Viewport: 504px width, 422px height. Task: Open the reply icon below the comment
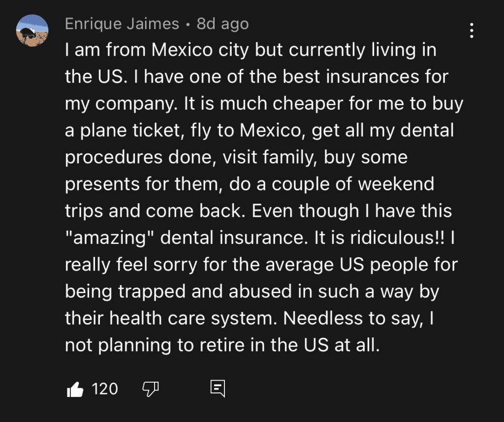click(x=218, y=389)
